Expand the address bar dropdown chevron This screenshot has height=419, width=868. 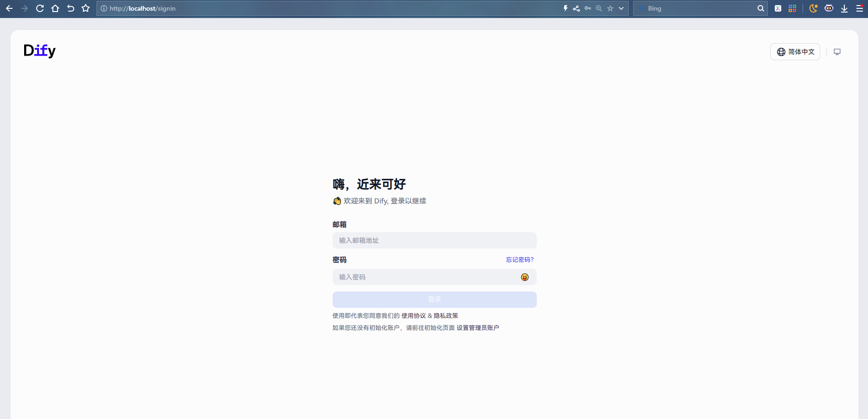pos(621,8)
